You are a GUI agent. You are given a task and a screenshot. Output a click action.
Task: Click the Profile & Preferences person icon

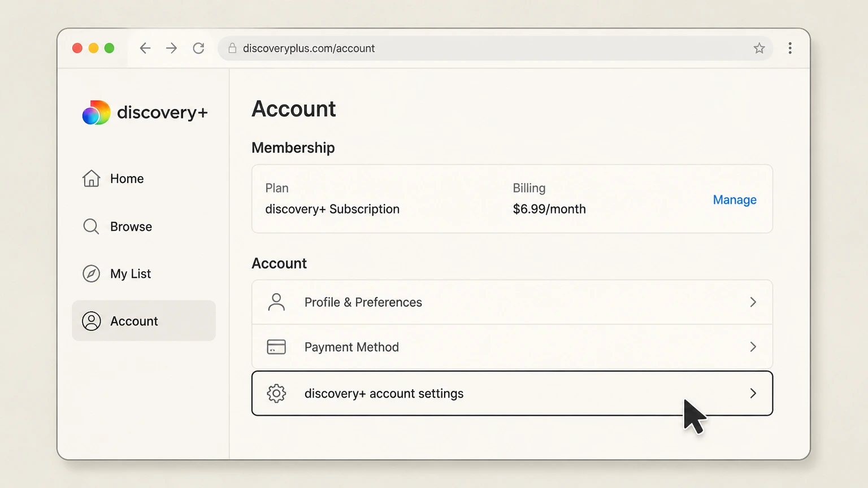(x=276, y=302)
